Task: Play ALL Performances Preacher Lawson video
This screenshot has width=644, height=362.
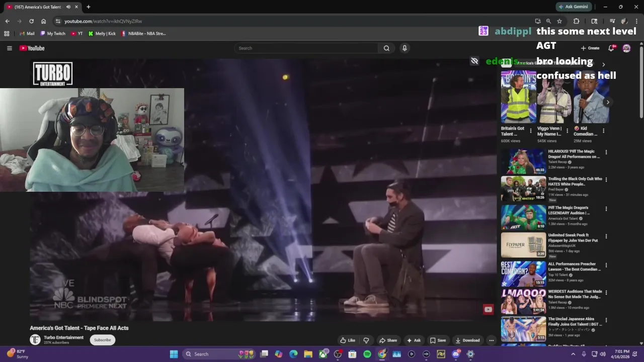Action: pyautogui.click(x=523, y=274)
